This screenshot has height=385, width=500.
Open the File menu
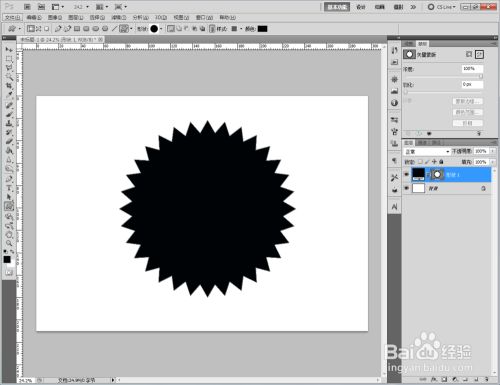pos(13,17)
